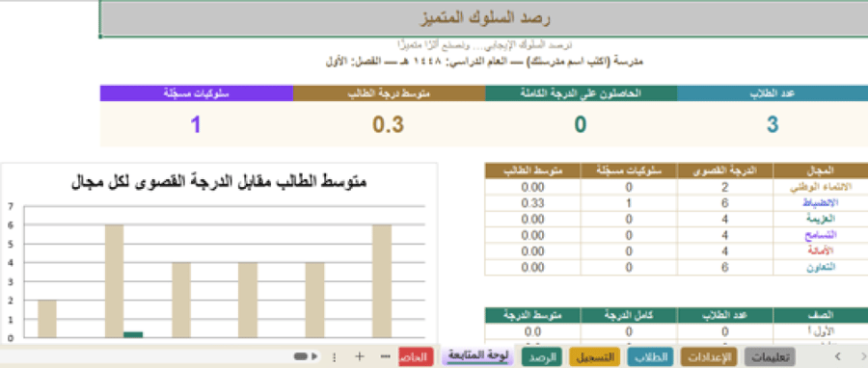Click the متوسط درجة الطالب card header
The image size is (868, 368).
pos(390,93)
